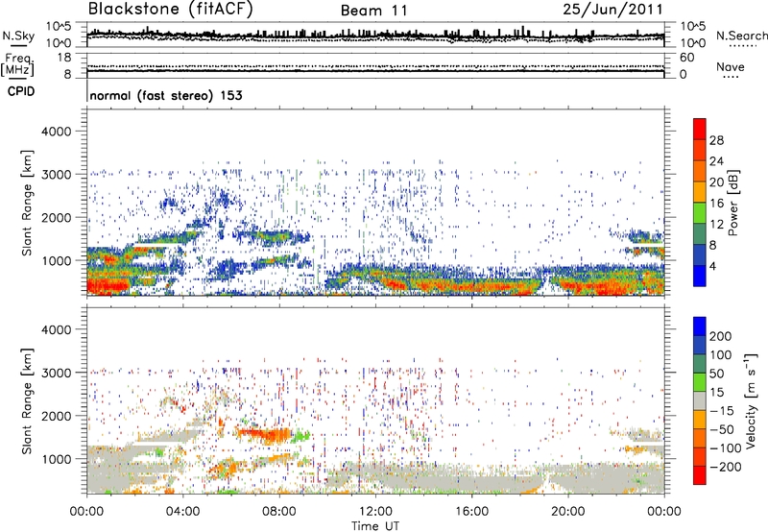Click the '20' label on Power colorbar
The width and height of the screenshot is (768, 532).
pyautogui.click(x=716, y=182)
